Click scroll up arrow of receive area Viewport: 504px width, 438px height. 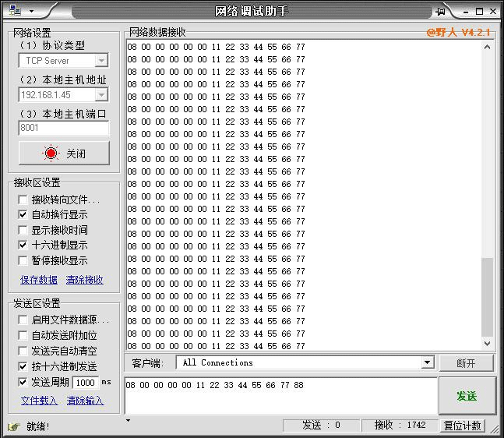coord(488,48)
